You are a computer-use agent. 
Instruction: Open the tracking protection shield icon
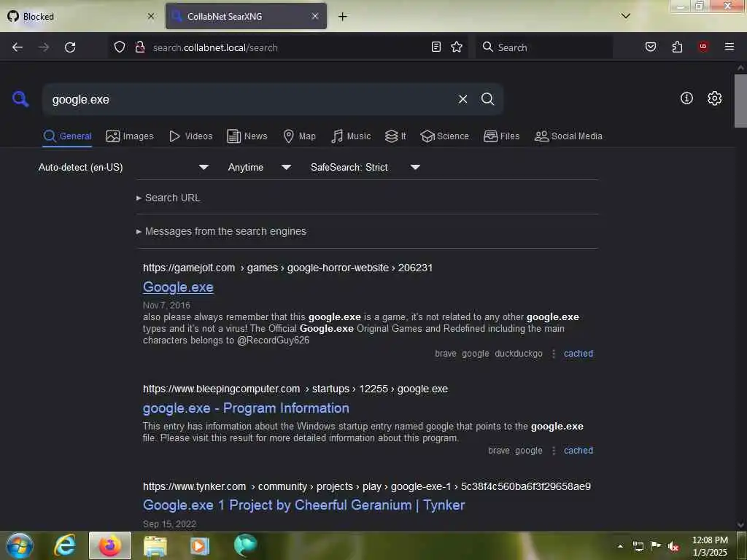click(x=120, y=47)
